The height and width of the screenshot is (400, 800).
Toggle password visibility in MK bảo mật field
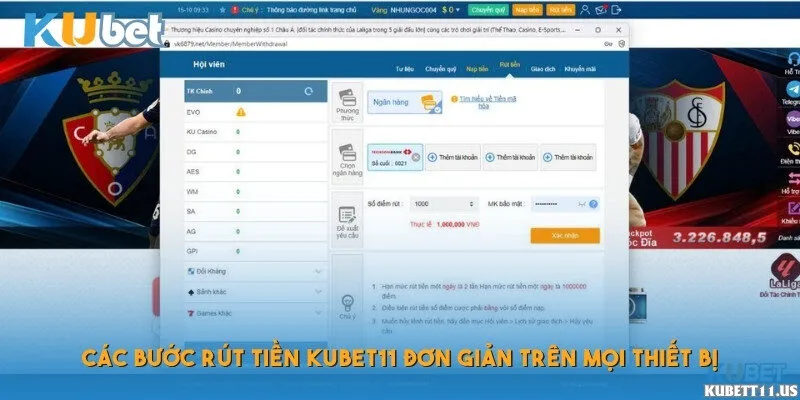click(x=581, y=204)
